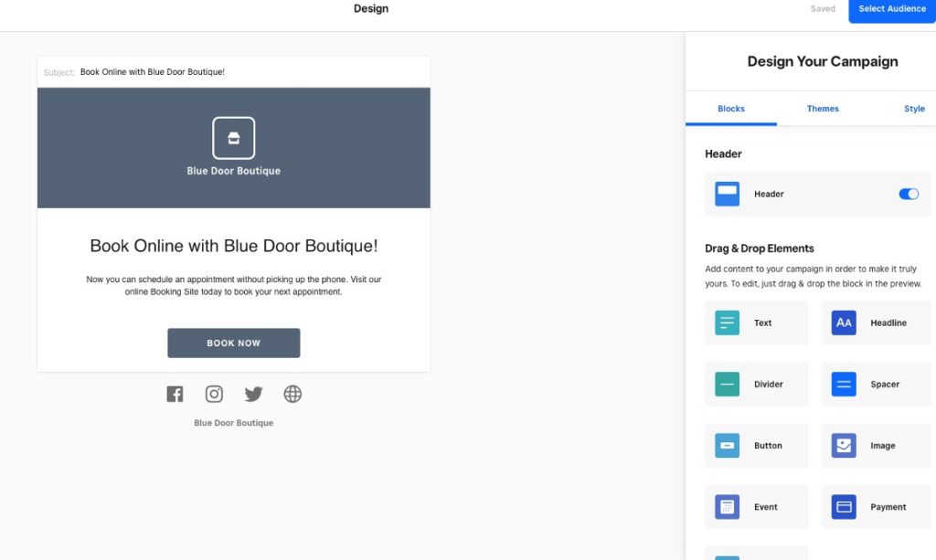Open the Facebook icon in email footer
The image size is (936, 560).
click(175, 393)
